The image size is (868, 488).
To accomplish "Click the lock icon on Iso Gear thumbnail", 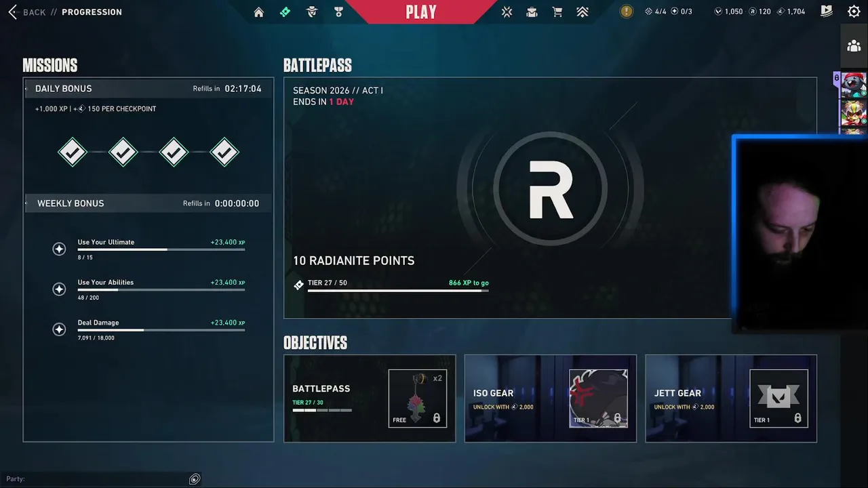I will pyautogui.click(x=617, y=419).
